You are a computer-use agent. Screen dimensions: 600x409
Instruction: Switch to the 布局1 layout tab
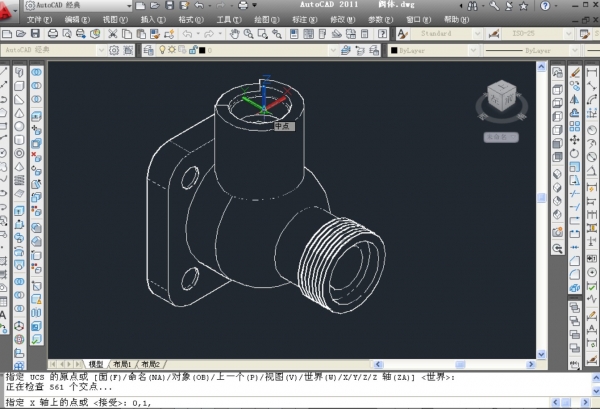tap(122, 364)
